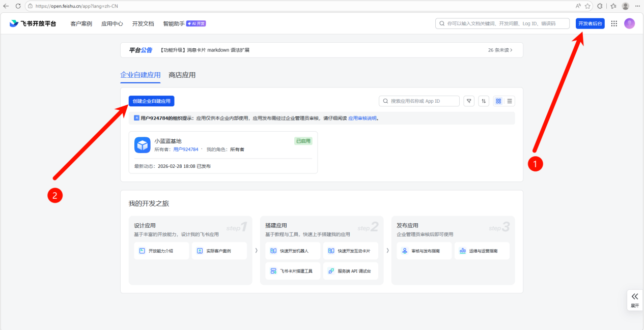Viewport: 644px width, 330px height.
Task: Click the nine-dot apps grid icon
Action: (614, 23)
